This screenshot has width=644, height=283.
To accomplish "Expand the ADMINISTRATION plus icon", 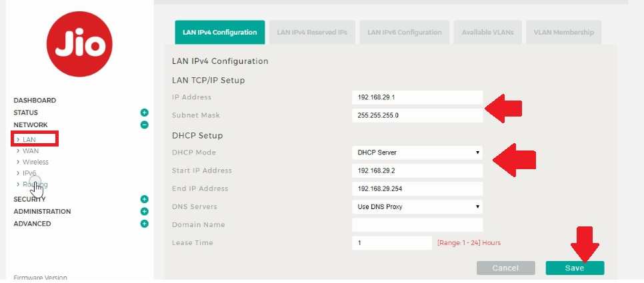I will (x=144, y=211).
